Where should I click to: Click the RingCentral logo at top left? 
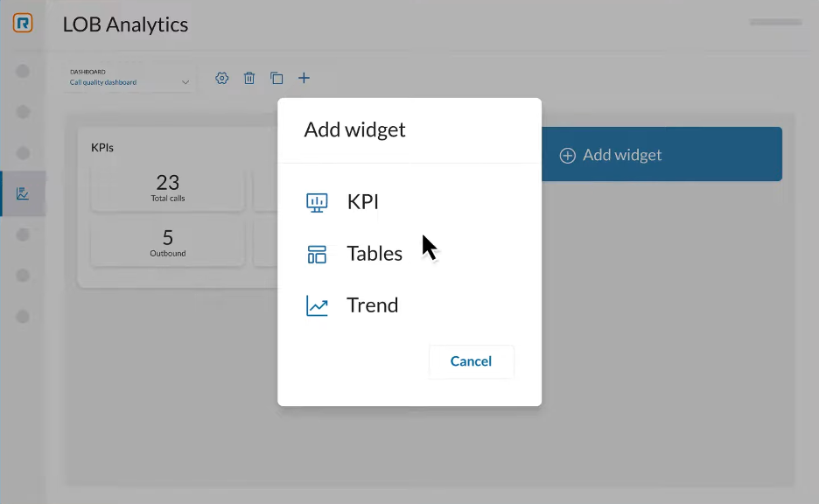click(x=22, y=24)
